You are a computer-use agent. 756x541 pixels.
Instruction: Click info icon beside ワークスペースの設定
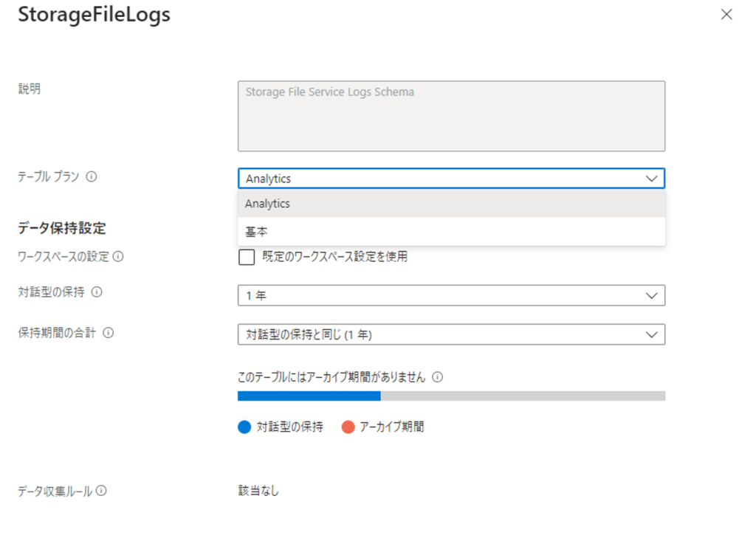(x=117, y=257)
